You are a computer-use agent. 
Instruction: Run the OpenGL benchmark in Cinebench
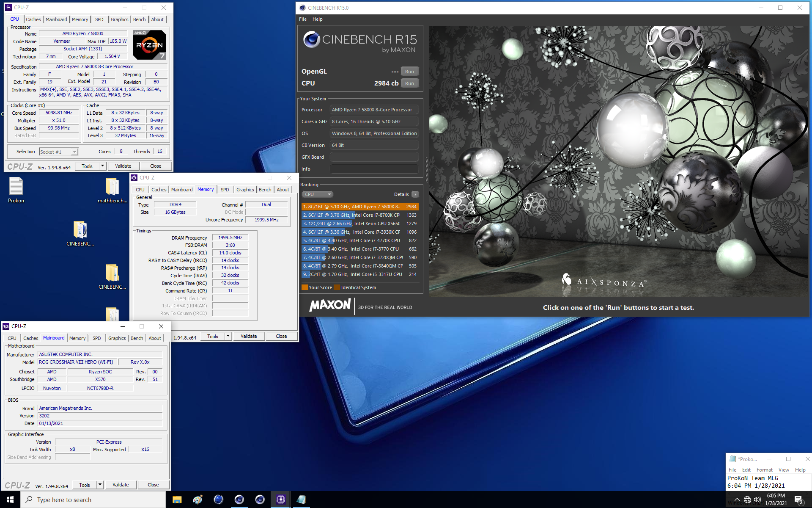click(409, 72)
